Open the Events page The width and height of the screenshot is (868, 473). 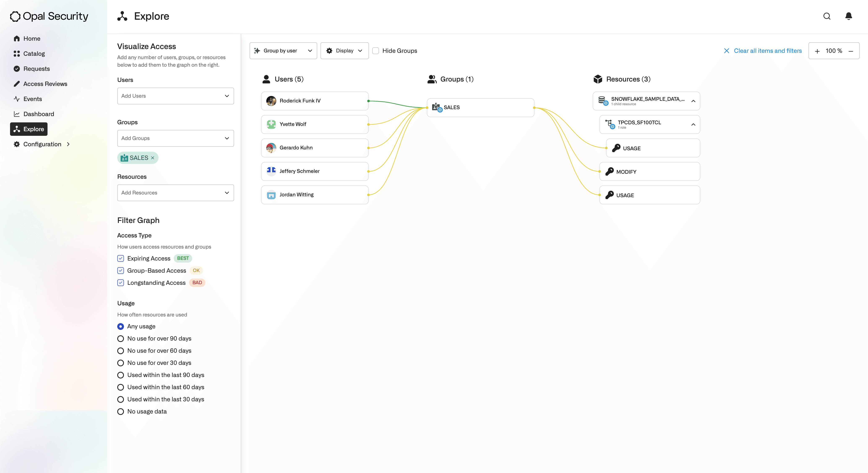click(x=28, y=99)
